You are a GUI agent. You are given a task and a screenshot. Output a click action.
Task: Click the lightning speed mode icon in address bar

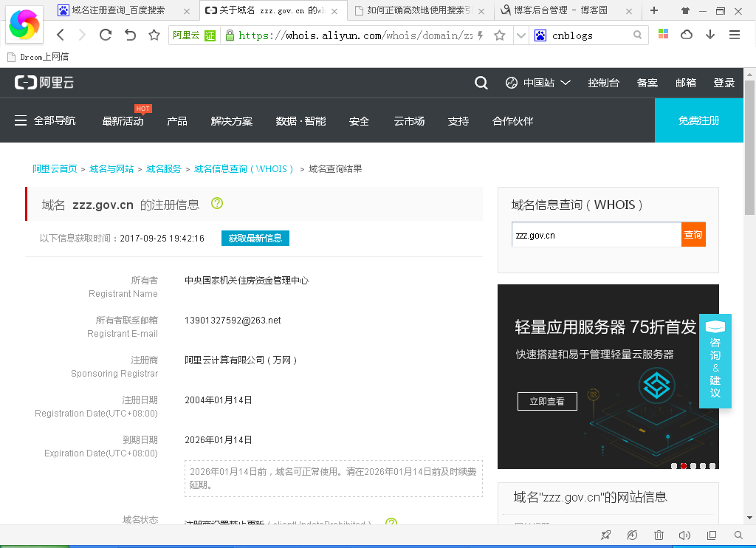pos(480,35)
